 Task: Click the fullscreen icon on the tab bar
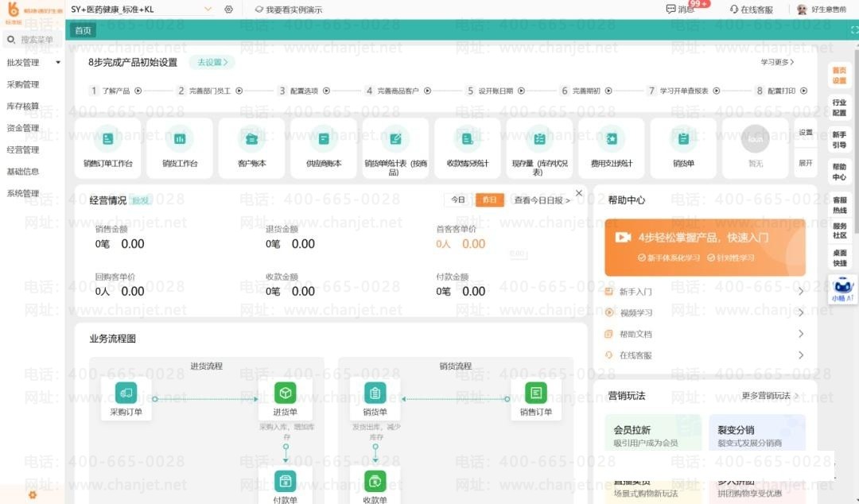point(854,30)
